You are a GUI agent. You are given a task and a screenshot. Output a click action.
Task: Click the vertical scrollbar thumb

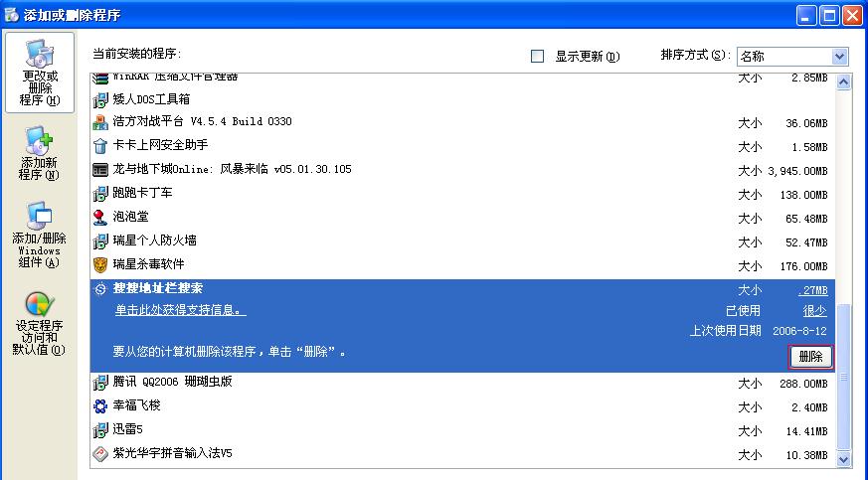click(844, 378)
